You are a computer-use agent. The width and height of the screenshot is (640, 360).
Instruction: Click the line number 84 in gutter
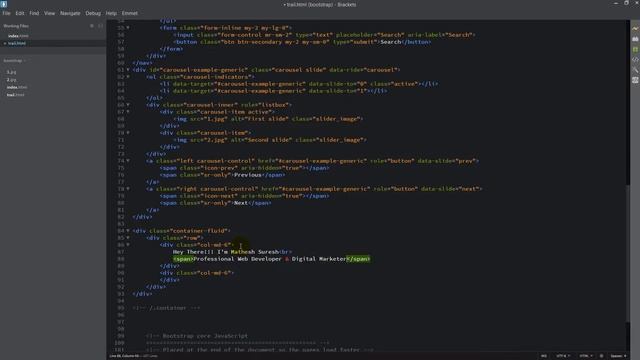(x=121, y=231)
